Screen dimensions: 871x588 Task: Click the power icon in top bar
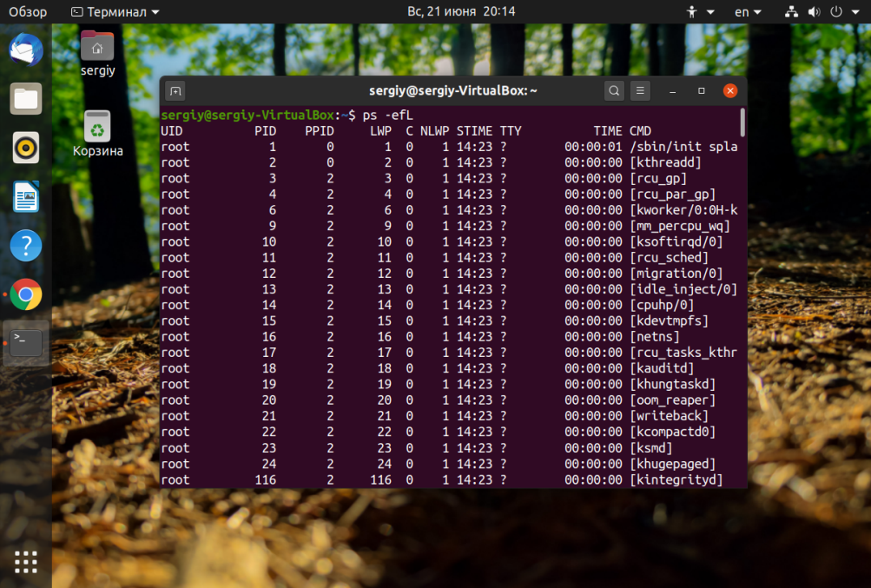(836, 11)
